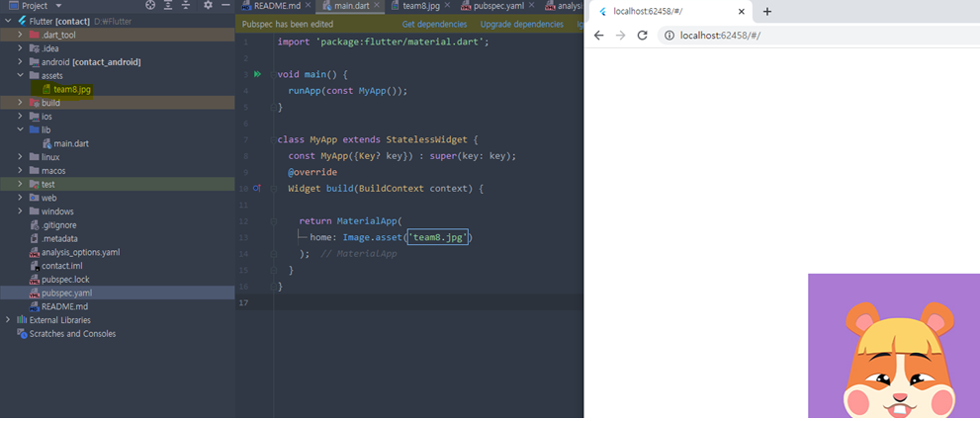Expand the linux folder

(x=21, y=157)
